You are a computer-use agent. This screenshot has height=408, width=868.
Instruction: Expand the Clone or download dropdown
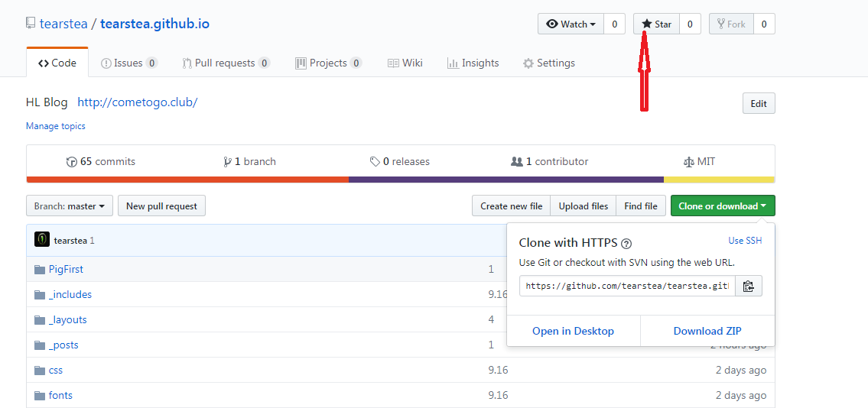723,206
